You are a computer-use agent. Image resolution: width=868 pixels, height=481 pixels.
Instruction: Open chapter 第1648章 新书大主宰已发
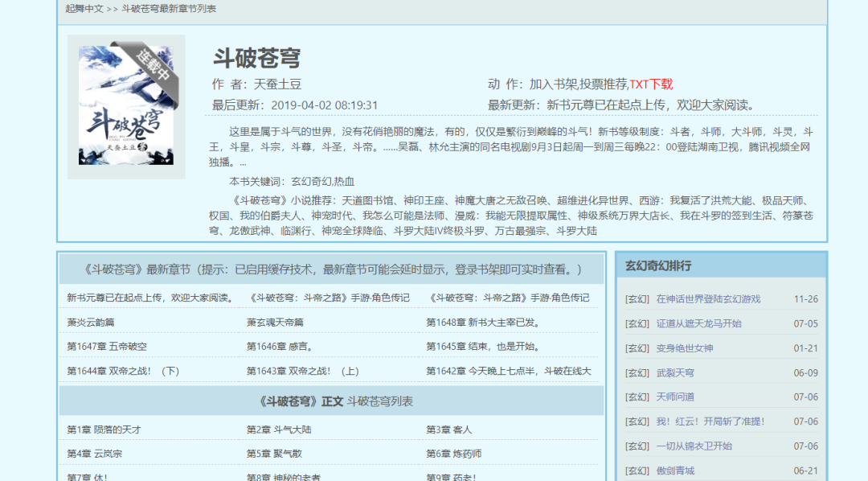tap(483, 323)
